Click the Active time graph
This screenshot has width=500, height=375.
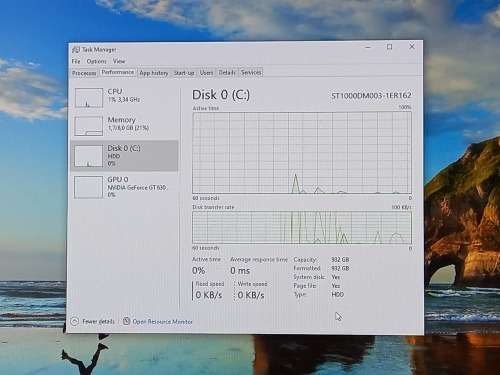click(x=302, y=153)
